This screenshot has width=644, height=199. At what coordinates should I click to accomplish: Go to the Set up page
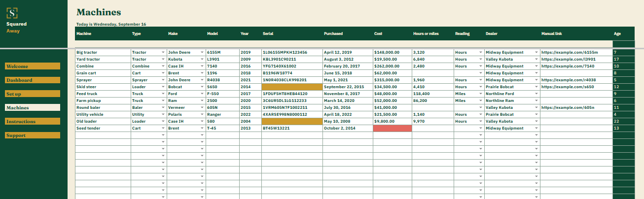tap(33, 94)
